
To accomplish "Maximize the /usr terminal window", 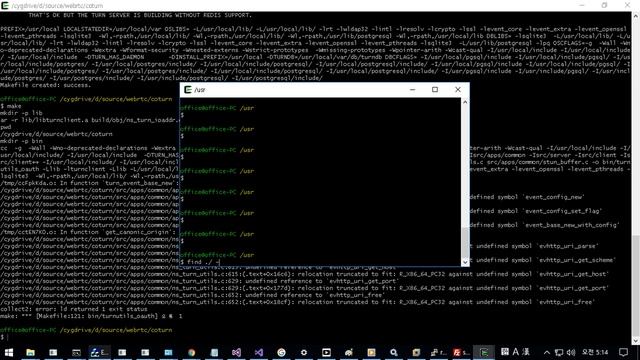I will pos(435,90).
